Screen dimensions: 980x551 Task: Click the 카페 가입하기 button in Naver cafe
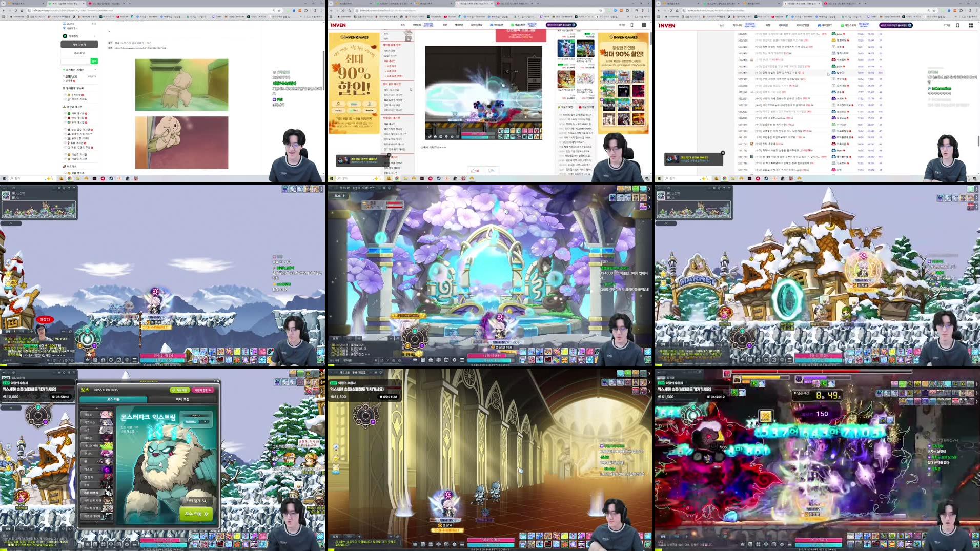point(79,45)
